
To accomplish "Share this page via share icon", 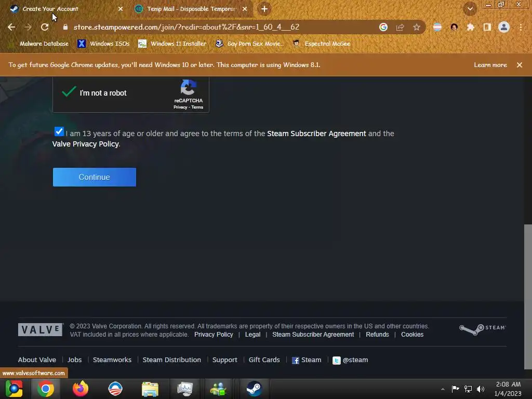I will tap(400, 27).
